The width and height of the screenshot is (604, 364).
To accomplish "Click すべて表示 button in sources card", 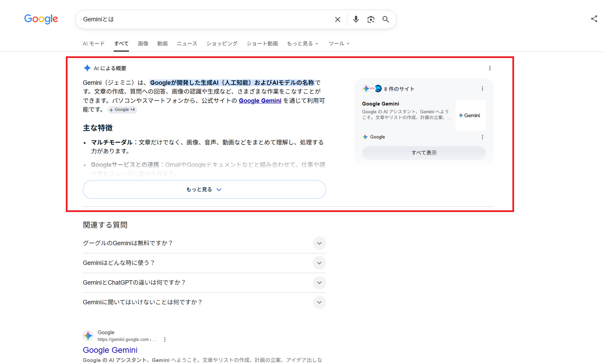I will pyautogui.click(x=424, y=153).
